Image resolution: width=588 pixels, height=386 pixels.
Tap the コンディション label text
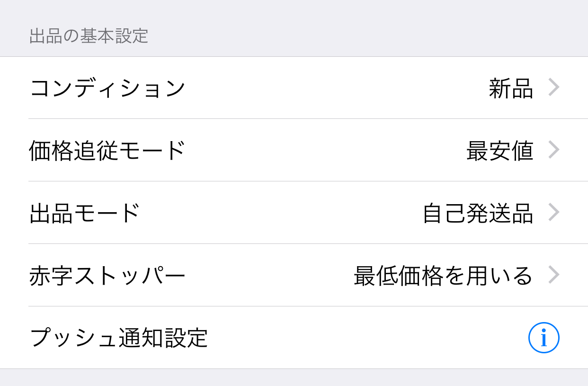[x=107, y=88]
